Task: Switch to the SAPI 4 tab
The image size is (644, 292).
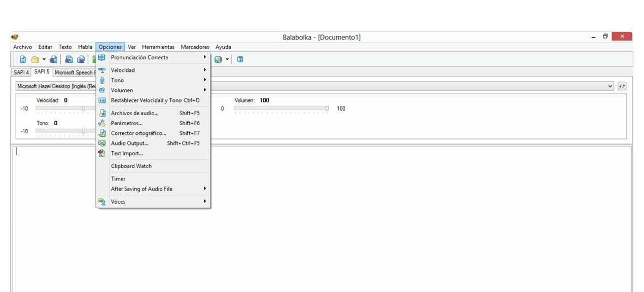Action: pyautogui.click(x=21, y=72)
